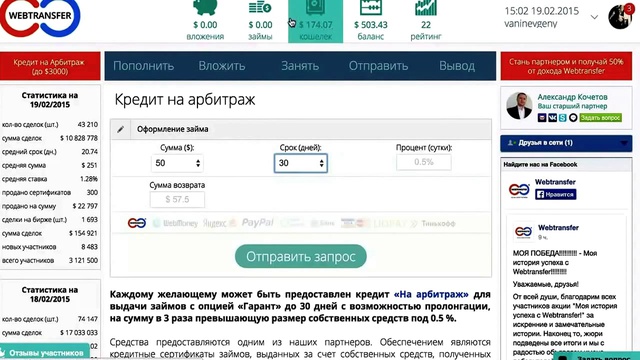This screenshot has width=640, height=360.
Task: Open the Webtransfer Facebook page logo
Action: 519,190
